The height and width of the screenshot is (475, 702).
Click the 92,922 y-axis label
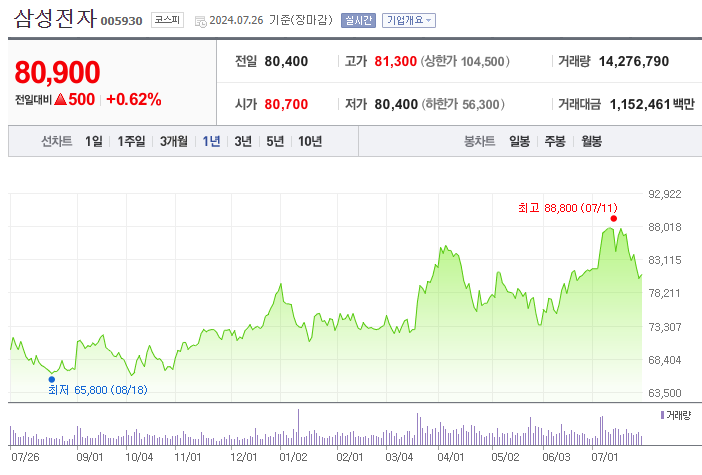point(665,194)
